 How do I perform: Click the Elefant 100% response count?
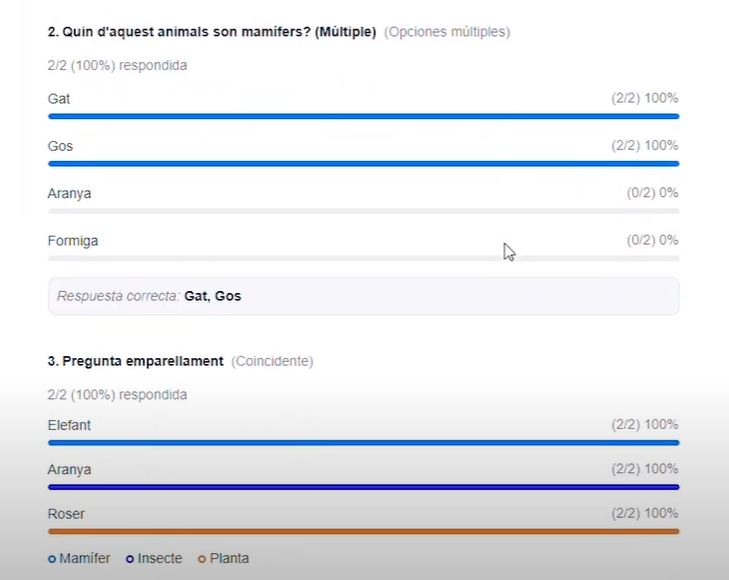(x=645, y=425)
